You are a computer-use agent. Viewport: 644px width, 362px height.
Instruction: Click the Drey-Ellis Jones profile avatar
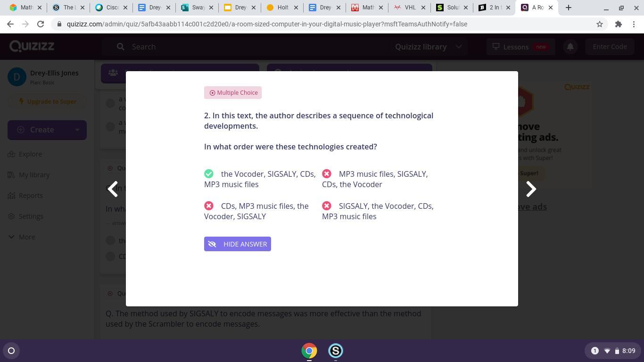17,77
